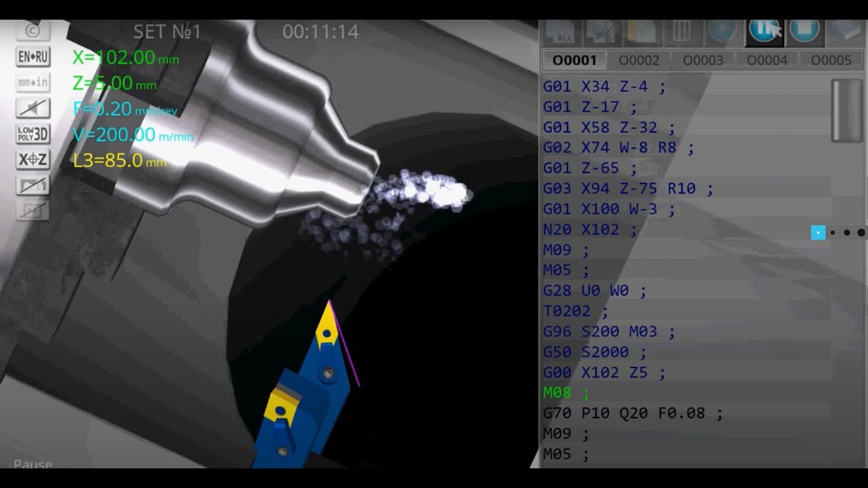Pause the running simulation
Image resolution: width=868 pixels, height=488 pixels.
click(764, 32)
